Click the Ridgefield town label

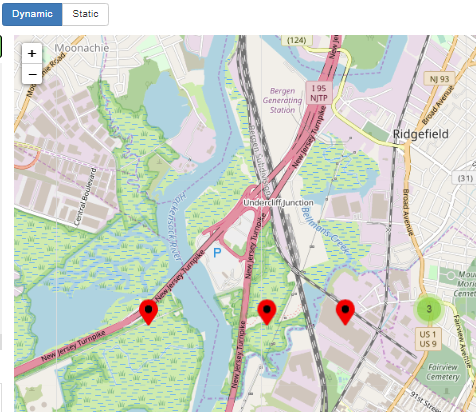[x=421, y=134]
